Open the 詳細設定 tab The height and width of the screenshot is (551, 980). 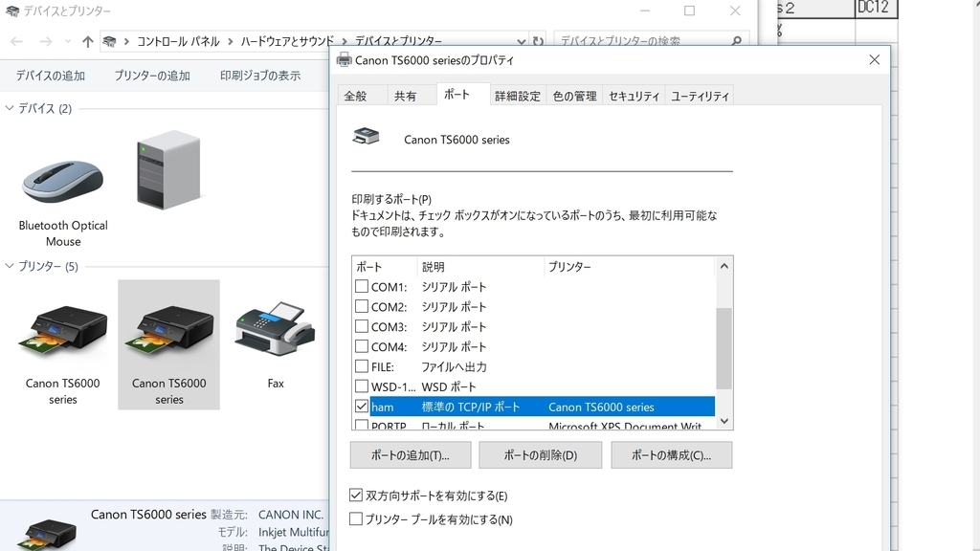click(518, 97)
